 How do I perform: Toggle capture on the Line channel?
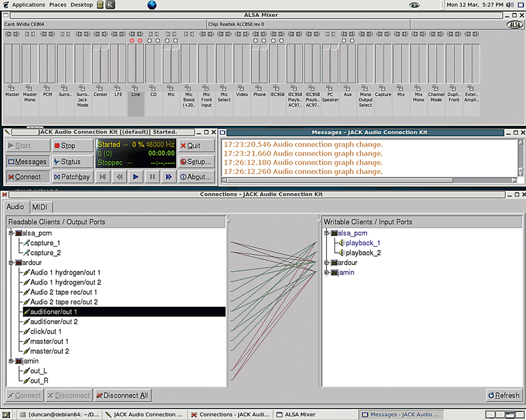click(x=132, y=40)
